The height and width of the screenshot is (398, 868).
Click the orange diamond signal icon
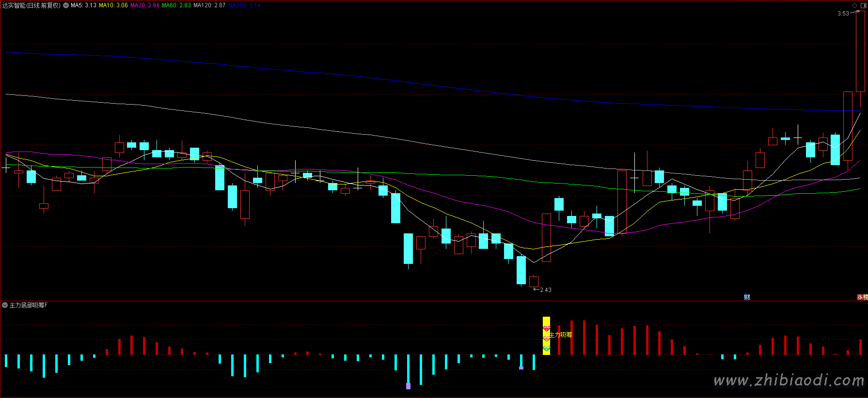tap(546, 338)
